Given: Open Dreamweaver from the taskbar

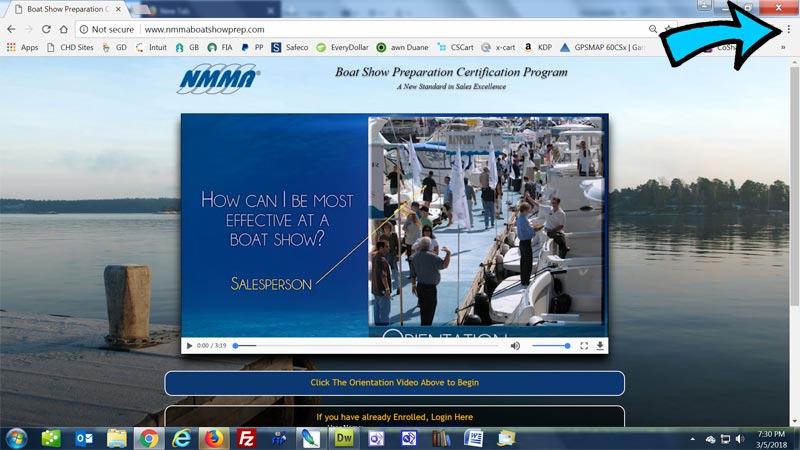Looking at the screenshot, I should point(344,438).
